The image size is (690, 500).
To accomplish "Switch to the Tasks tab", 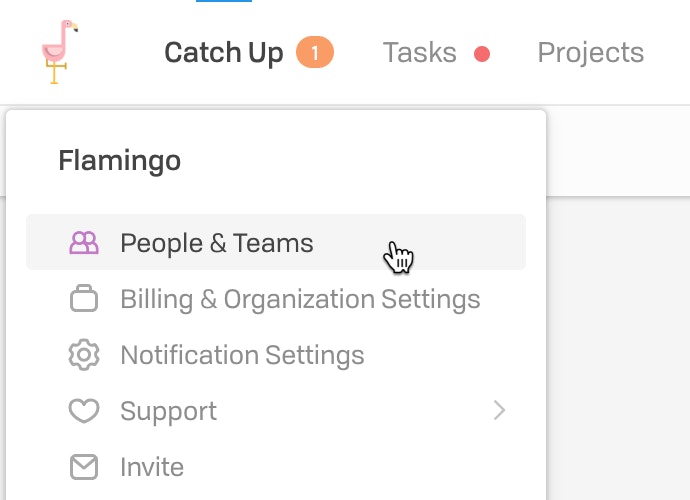I will pos(419,53).
